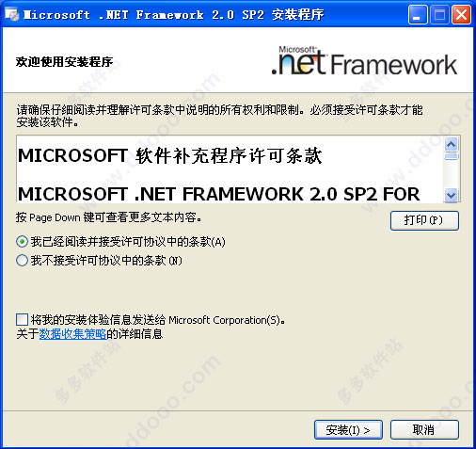476x449 pixels.
Task: Click the window title bar text
Action: point(173,15)
